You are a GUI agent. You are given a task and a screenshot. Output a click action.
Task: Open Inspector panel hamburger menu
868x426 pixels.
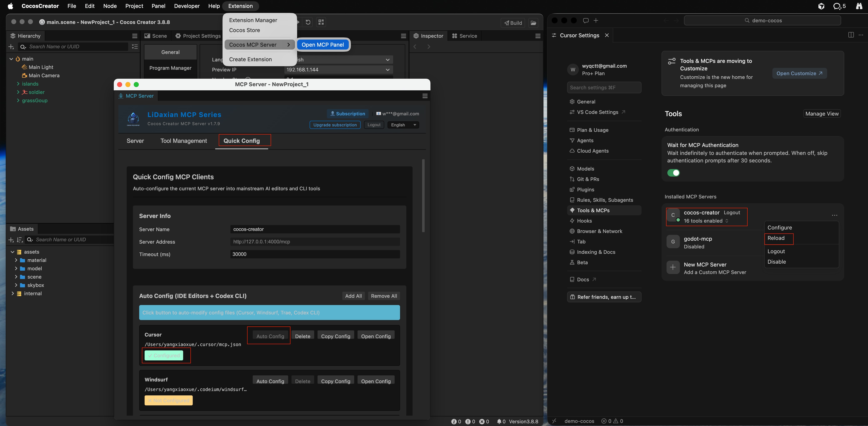pos(538,36)
